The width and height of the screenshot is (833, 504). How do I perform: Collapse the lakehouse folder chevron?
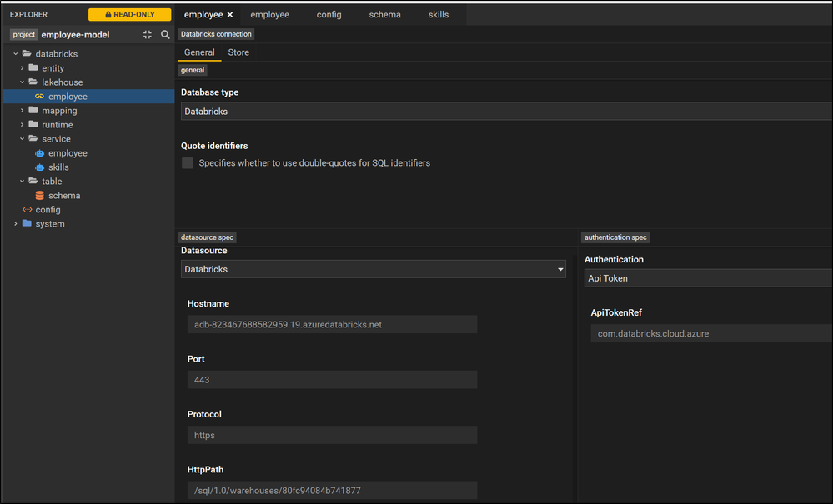click(x=22, y=82)
